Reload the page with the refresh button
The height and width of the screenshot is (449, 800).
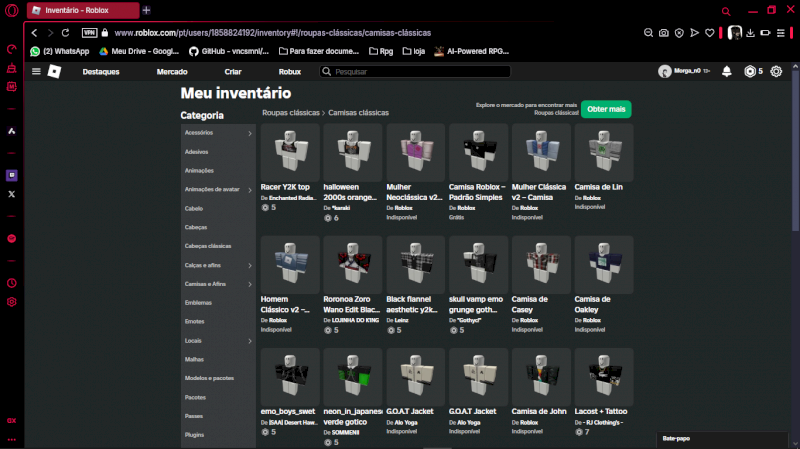tap(66, 32)
